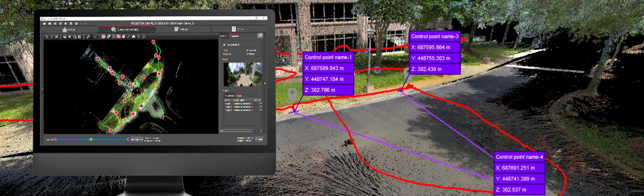Click the undo arrow in top toolbar
The height and width of the screenshot is (196, 644).
[x=81, y=24]
